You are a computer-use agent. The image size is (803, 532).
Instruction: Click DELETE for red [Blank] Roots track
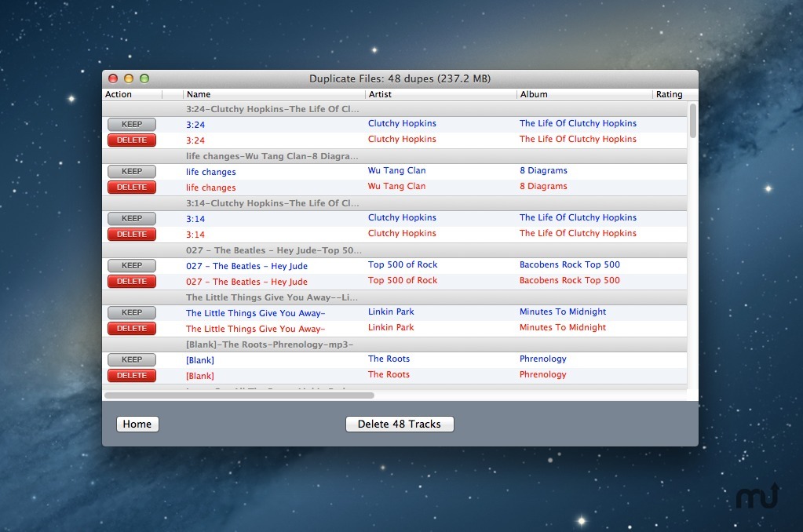pyautogui.click(x=131, y=375)
